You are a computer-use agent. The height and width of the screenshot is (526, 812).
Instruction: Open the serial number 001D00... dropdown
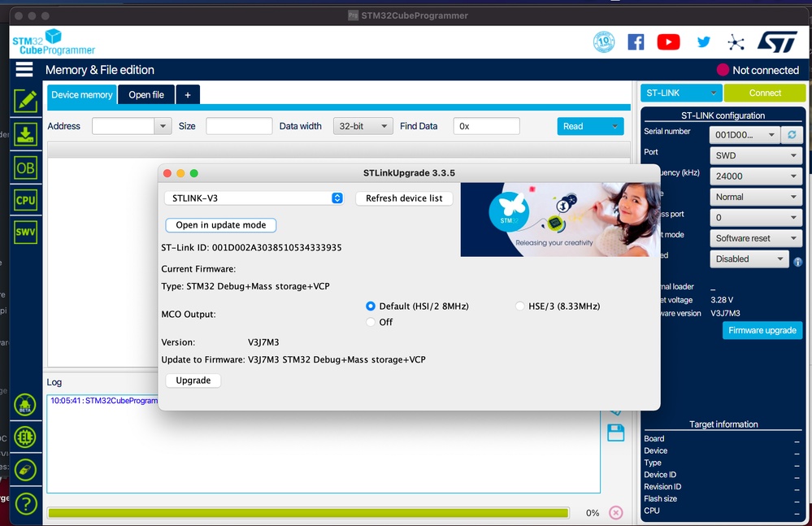tap(745, 135)
